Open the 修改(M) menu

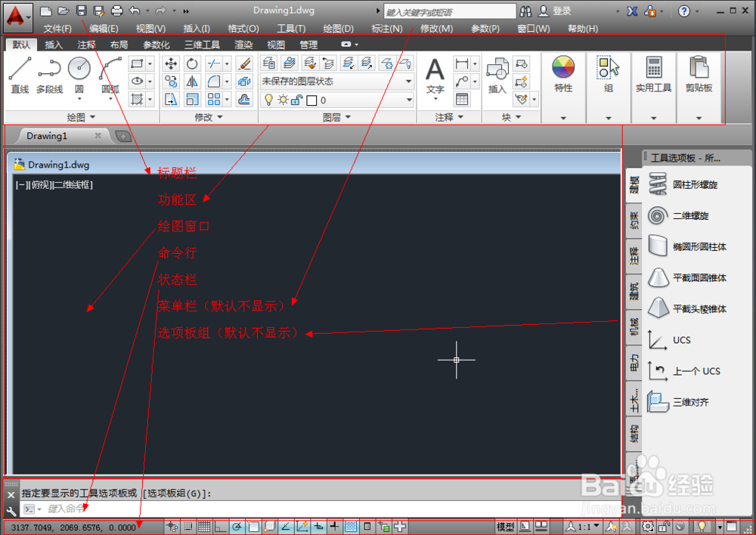[436, 29]
